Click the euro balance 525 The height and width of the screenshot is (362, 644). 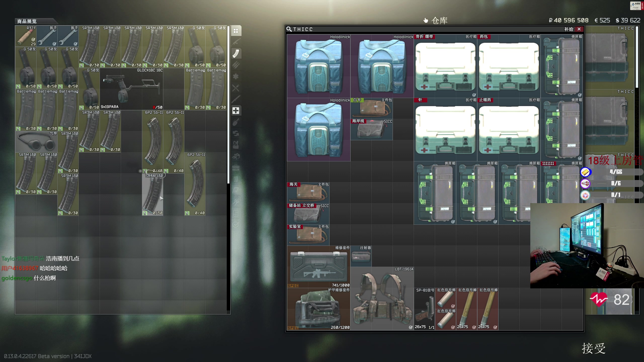[602, 20]
